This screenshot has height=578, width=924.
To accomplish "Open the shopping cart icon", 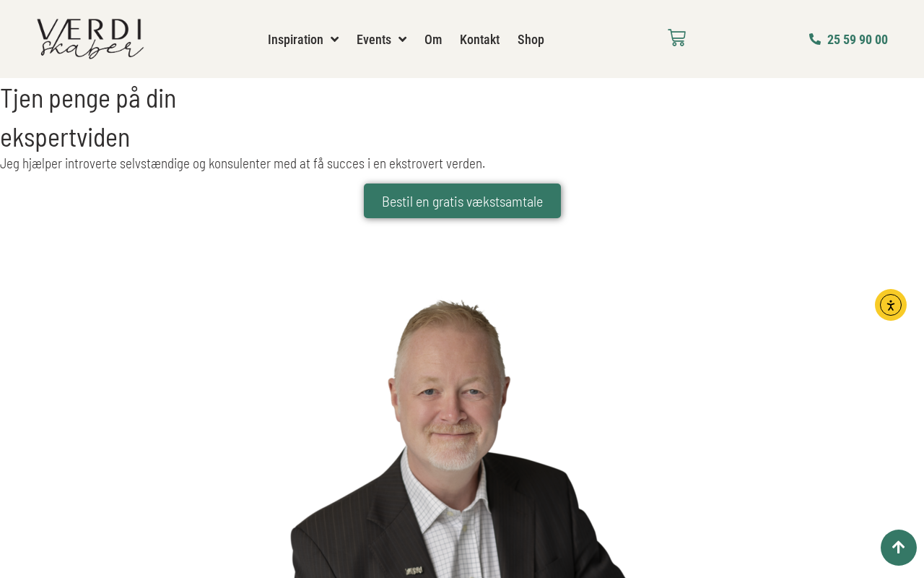I will click(676, 38).
